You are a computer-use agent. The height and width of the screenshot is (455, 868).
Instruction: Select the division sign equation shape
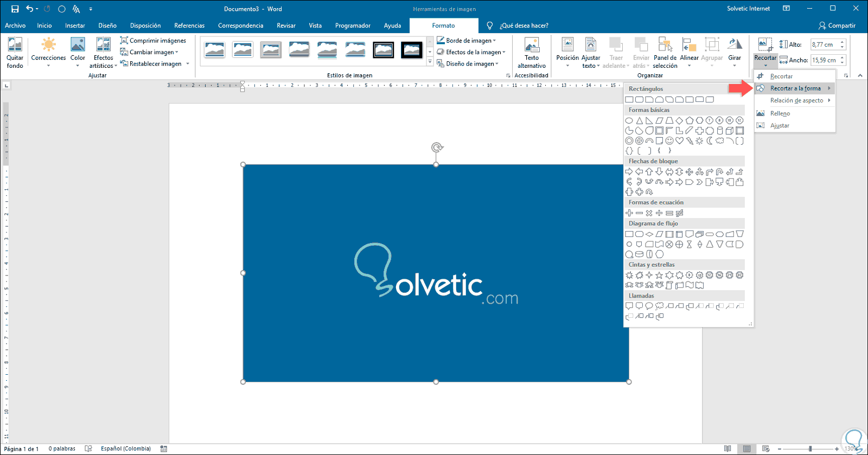[659, 213]
